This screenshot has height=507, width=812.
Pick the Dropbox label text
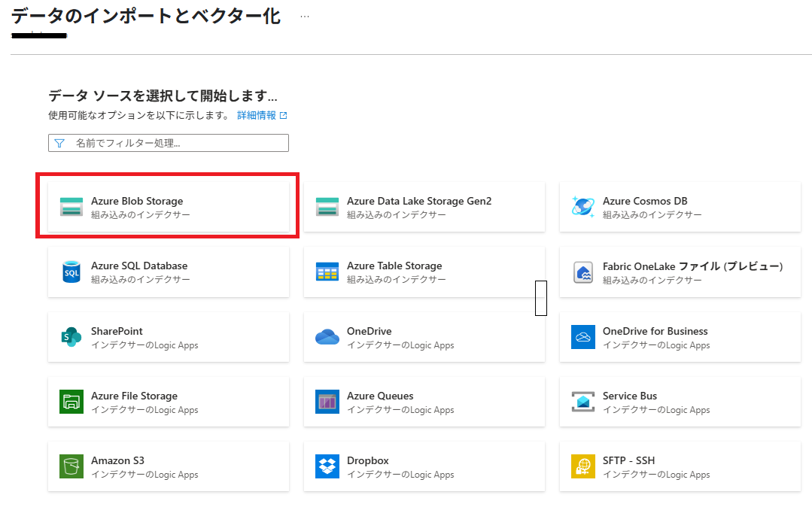(x=368, y=460)
